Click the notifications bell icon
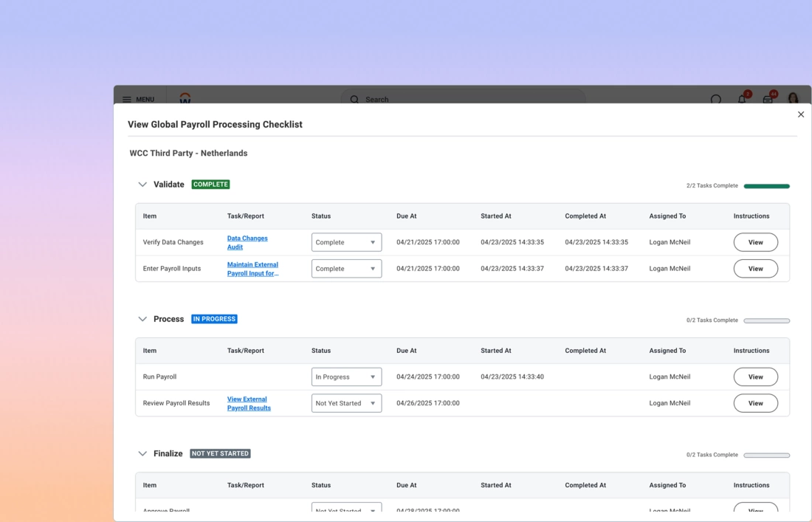The width and height of the screenshot is (812, 522). tap(742, 99)
